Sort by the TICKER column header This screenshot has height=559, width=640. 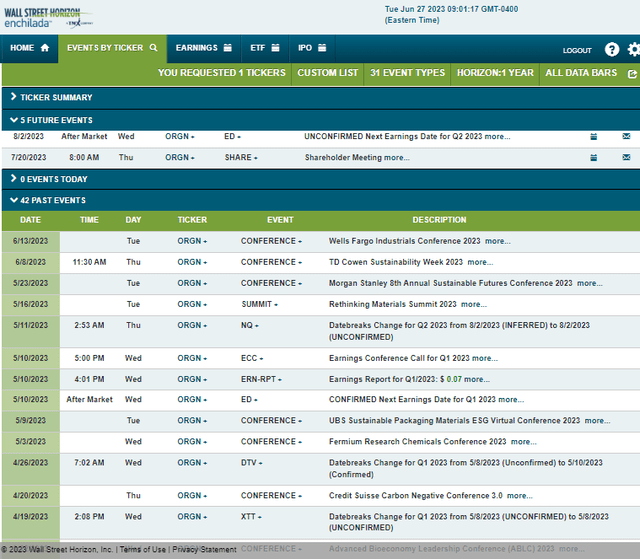point(192,220)
